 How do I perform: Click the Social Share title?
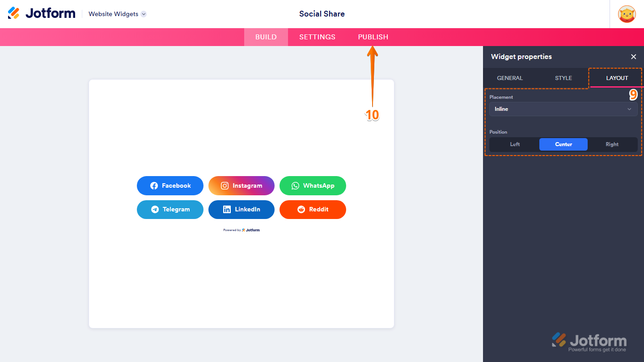[322, 14]
